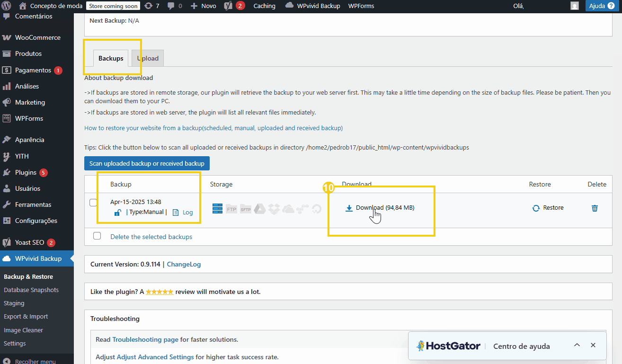Open Database Snapshots submenu
The height and width of the screenshot is (364, 622).
pos(31,290)
